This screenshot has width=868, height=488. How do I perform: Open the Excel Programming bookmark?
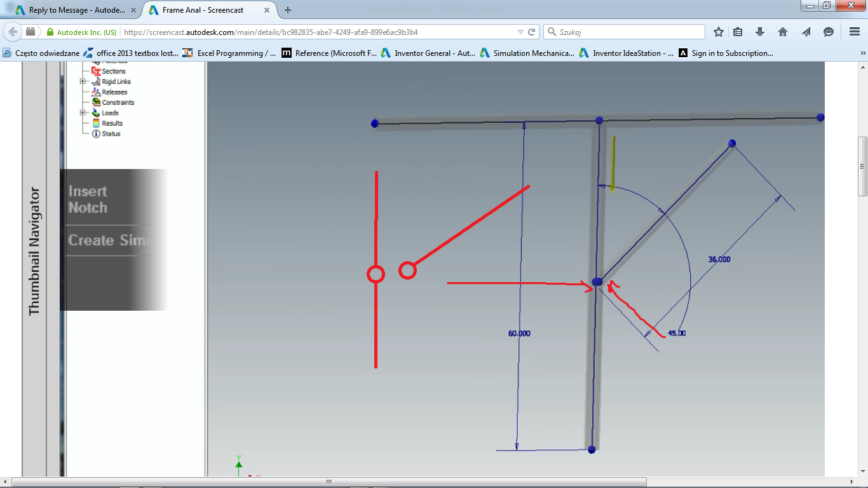point(229,53)
